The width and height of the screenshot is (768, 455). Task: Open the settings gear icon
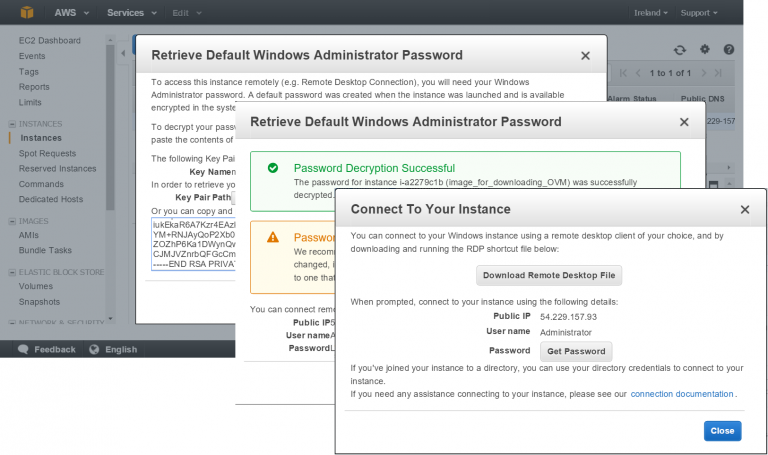pos(705,49)
